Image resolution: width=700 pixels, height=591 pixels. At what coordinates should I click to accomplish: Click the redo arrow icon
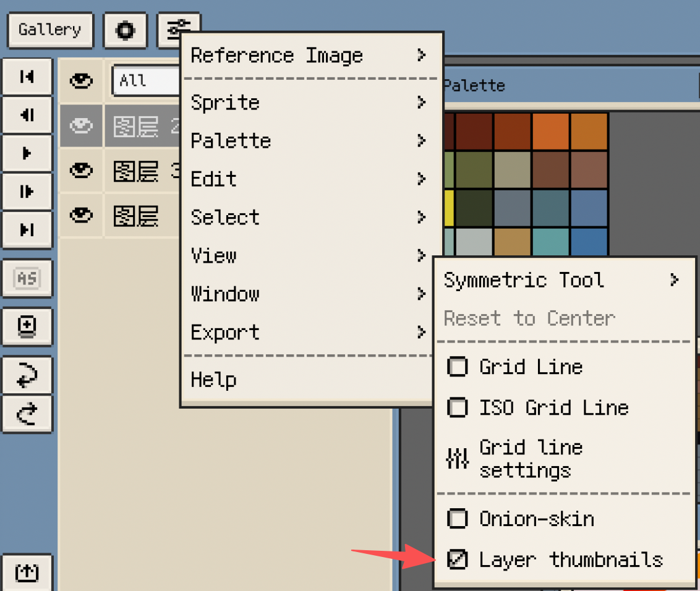(x=27, y=414)
